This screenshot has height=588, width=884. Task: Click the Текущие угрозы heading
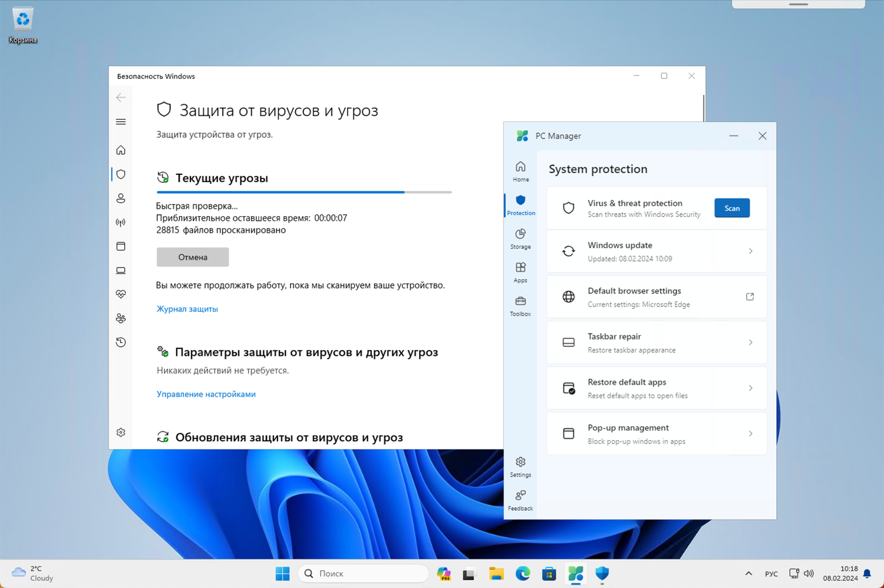coord(222,178)
